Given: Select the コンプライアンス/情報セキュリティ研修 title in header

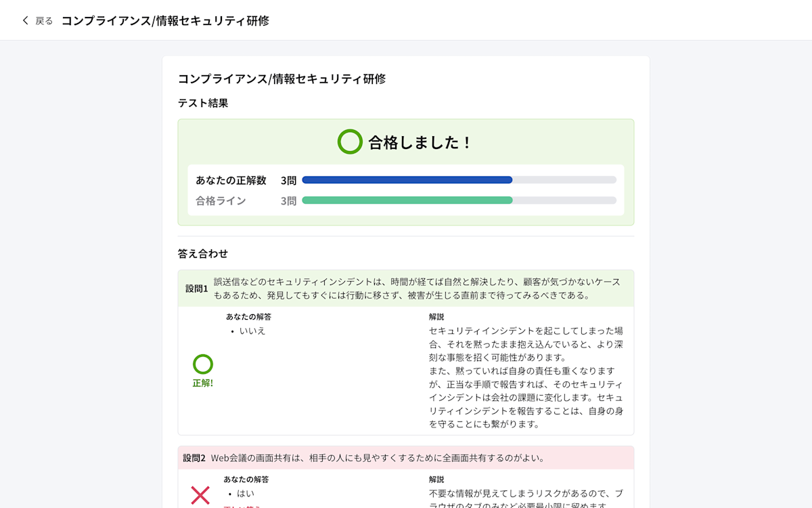Looking at the screenshot, I should coord(167,20).
